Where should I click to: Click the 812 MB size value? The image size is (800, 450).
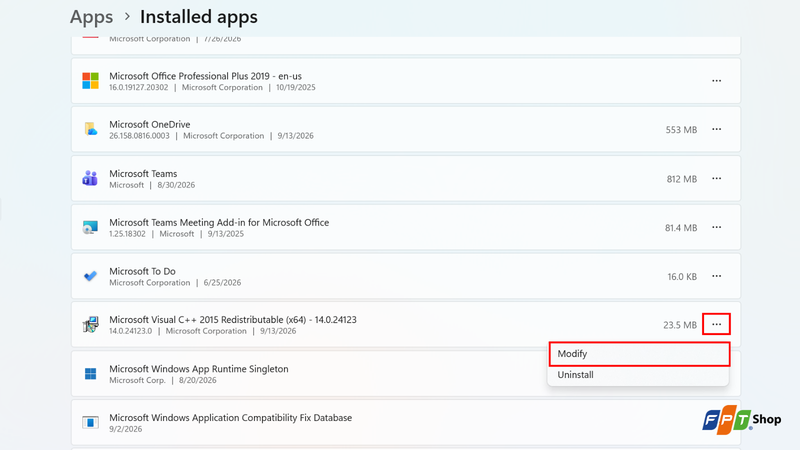(x=682, y=179)
